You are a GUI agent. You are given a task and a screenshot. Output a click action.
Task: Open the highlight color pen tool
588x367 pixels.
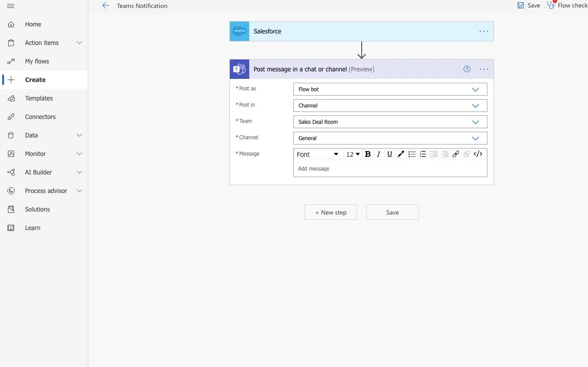[401, 154]
